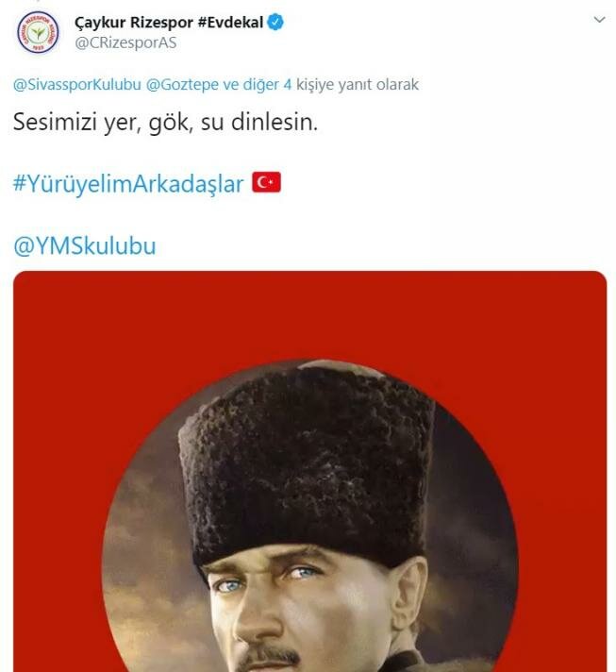Viewport: 616px width, 672px height.
Task: Click the blue verified badge checkmark
Action: [275, 23]
